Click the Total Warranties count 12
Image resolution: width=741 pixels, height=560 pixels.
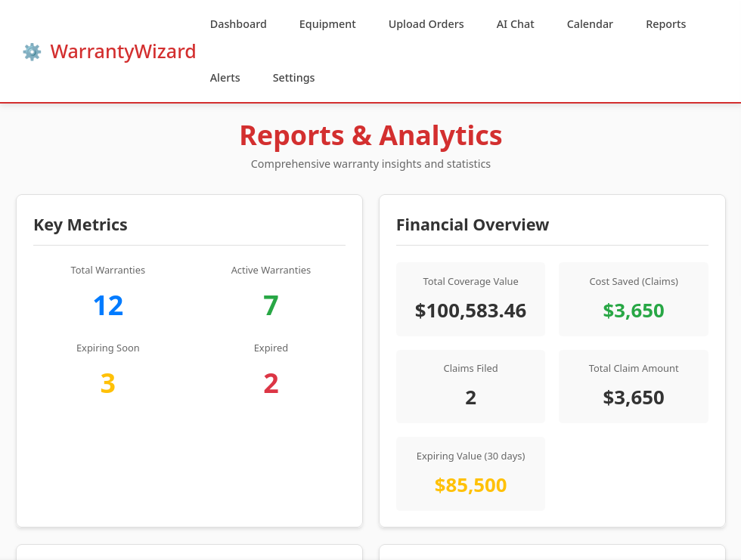[x=107, y=305]
